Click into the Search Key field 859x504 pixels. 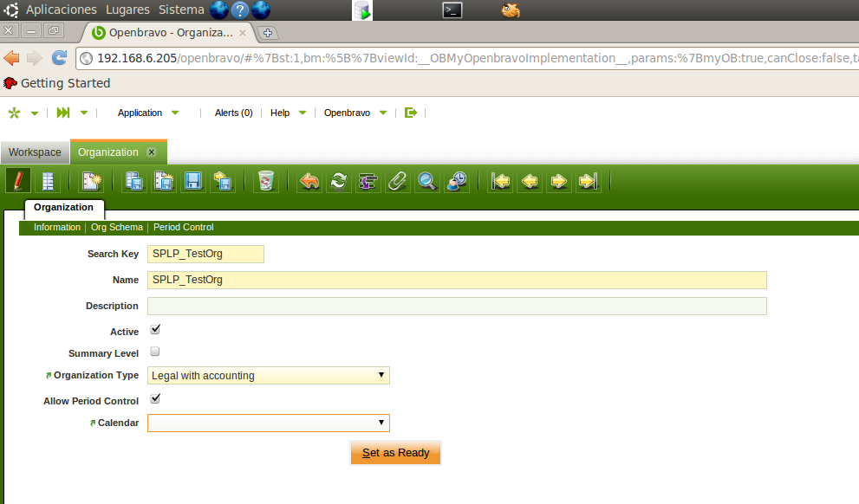[205, 254]
